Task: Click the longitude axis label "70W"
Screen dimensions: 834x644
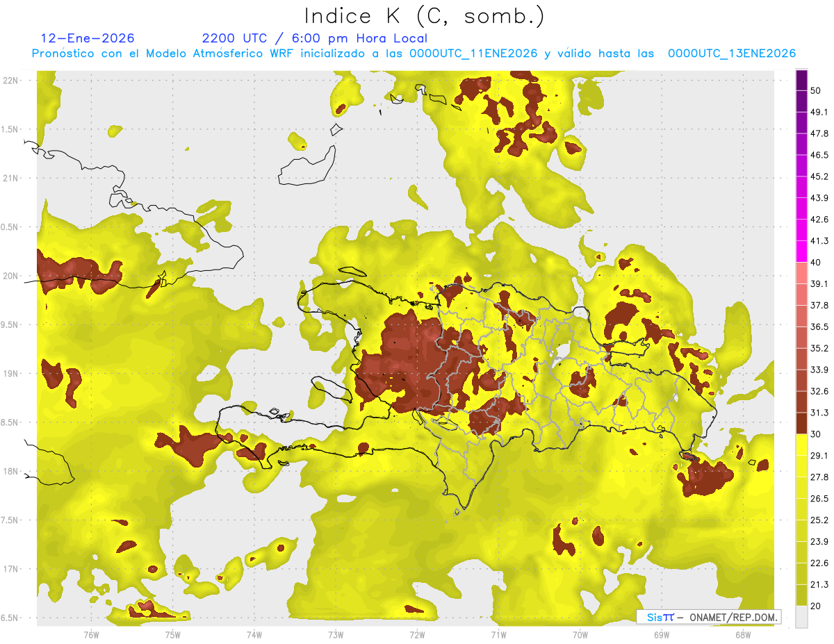Action: click(580, 634)
